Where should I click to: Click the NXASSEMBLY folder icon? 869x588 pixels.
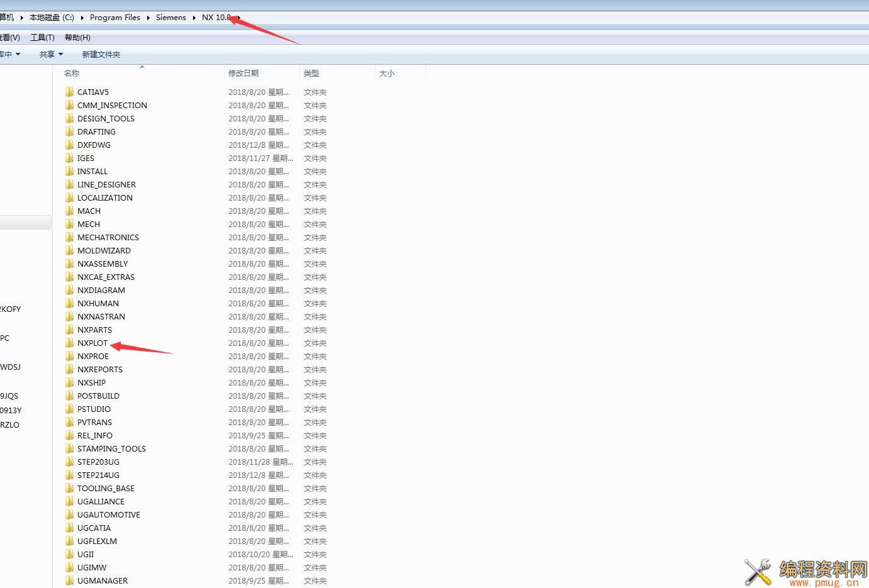pyautogui.click(x=69, y=263)
